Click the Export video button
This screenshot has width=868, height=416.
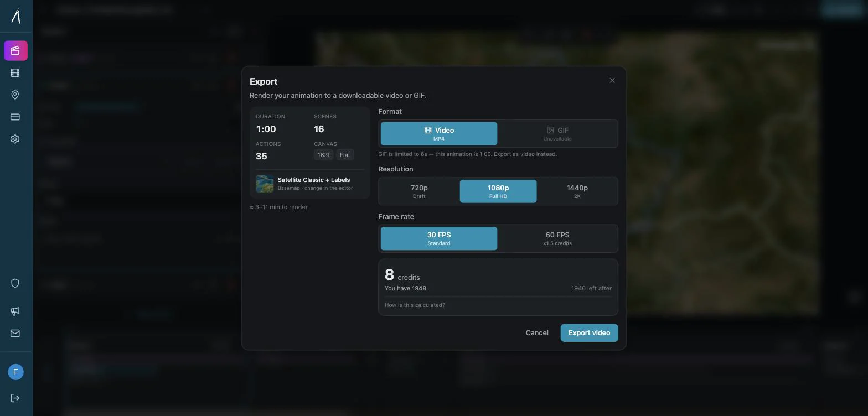[590, 333]
